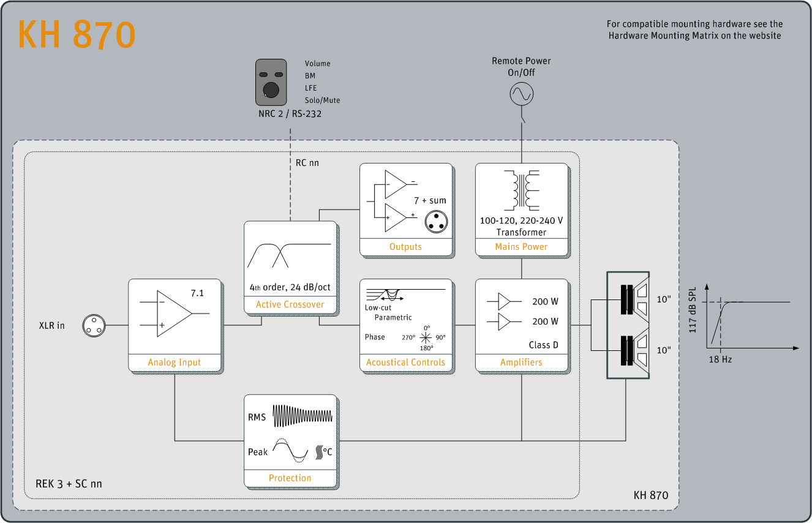Screen dimensions: 812x523
Task: Click the 7 + sum text
Action: [x=430, y=200]
